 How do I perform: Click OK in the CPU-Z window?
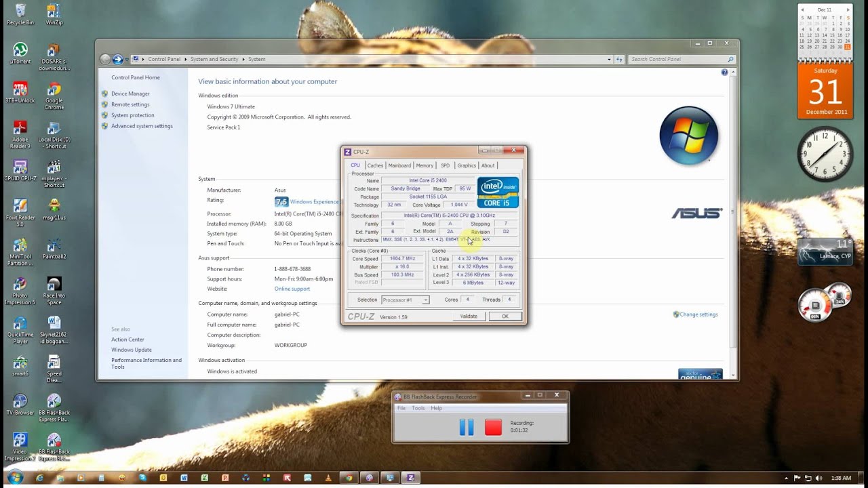[x=505, y=317]
